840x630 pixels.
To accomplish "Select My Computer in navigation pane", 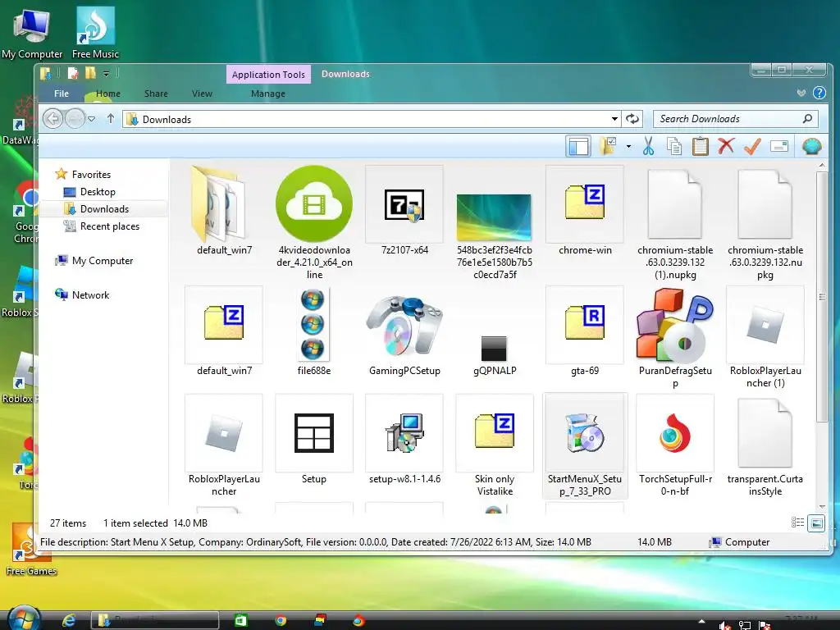I will (x=103, y=260).
